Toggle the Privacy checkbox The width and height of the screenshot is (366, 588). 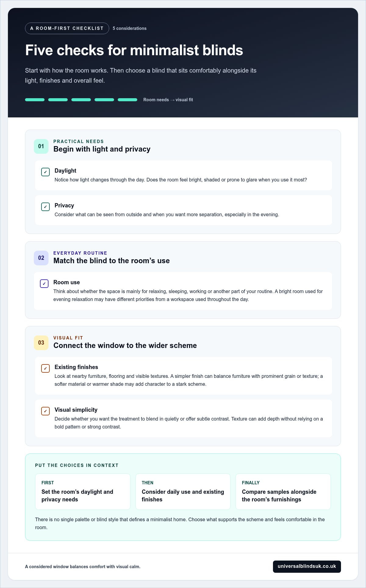pos(45,207)
